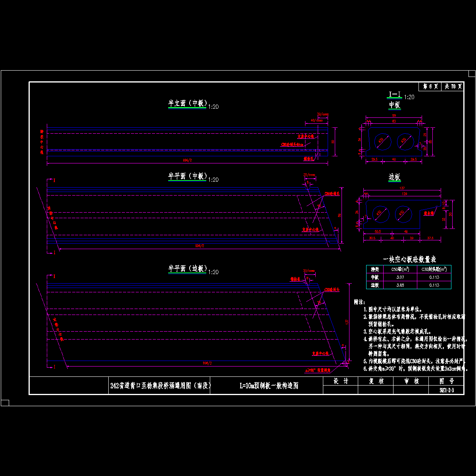Click the 3.07 cell in quantity table
The width and height of the screenshot is (476, 476).
(399, 277)
